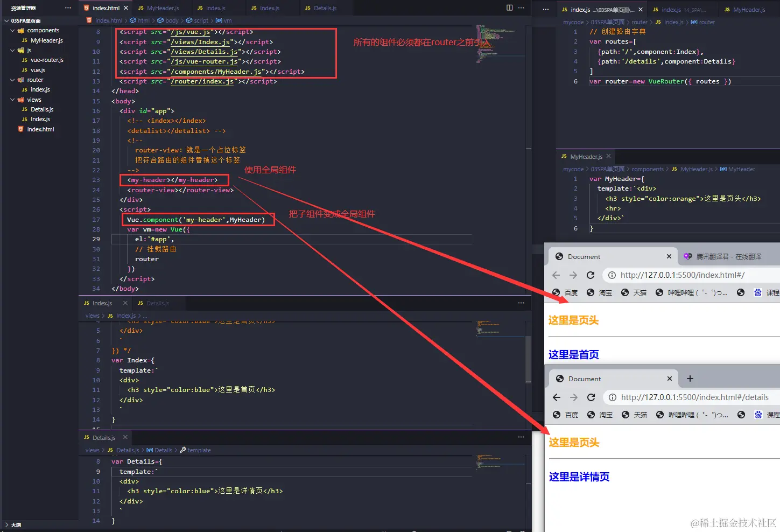Click the vm breadcrumb in index.html editor
Image resolution: width=780 pixels, height=532 pixels.
click(223, 20)
